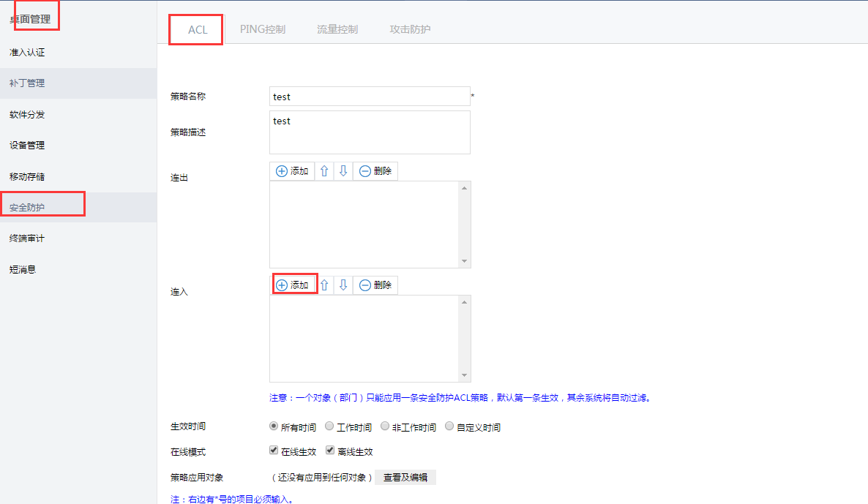Move 连出 rule up with arrow
Screen dimensions: 868x504
point(324,171)
